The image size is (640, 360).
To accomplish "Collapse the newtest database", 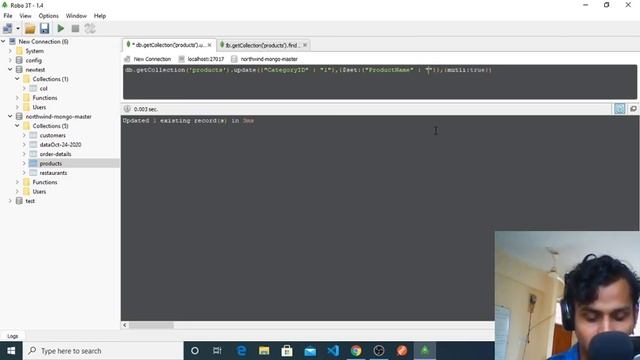I will tap(10, 69).
